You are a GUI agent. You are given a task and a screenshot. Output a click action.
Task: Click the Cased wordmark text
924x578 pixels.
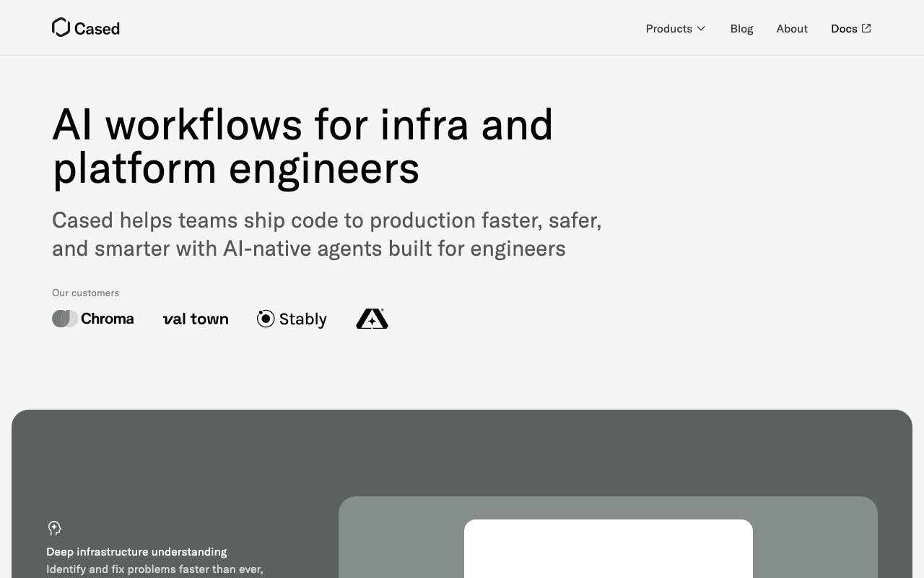point(97,29)
